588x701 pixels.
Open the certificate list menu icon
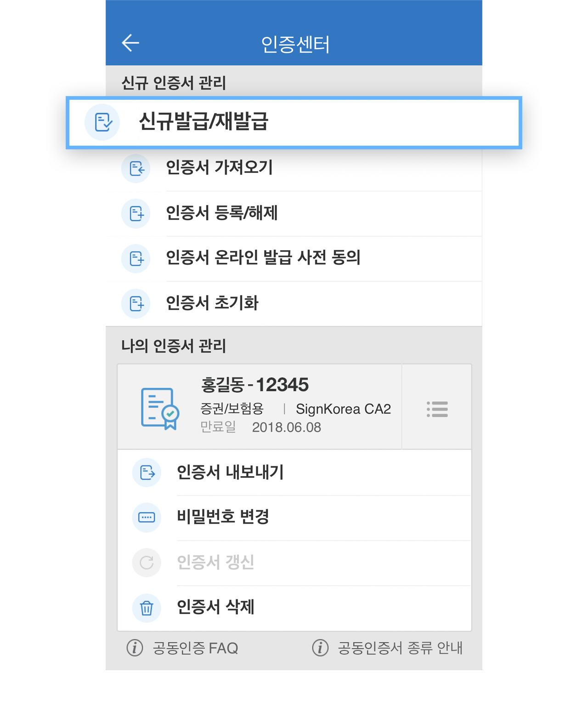(x=437, y=409)
